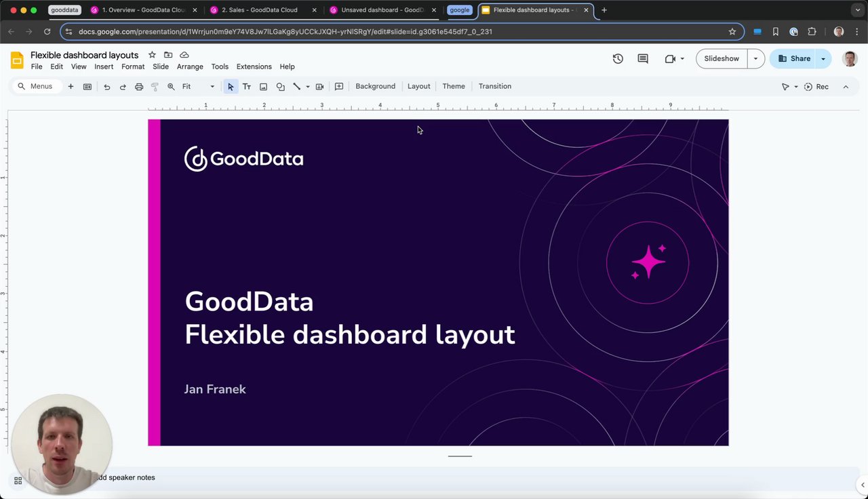The height and width of the screenshot is (499, 868).
Task: Check the cloud document status icon
Action: pyautogui.click(x=184, y=55)
